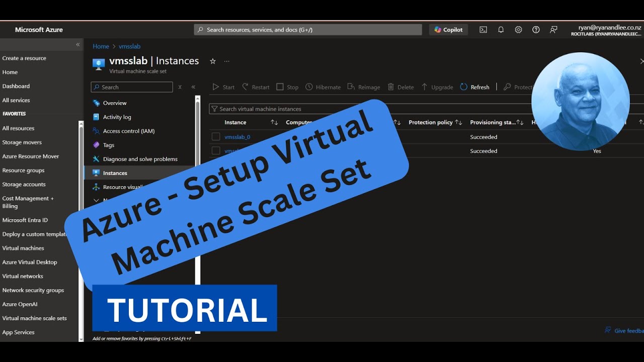Open the notifications bell

501,30
